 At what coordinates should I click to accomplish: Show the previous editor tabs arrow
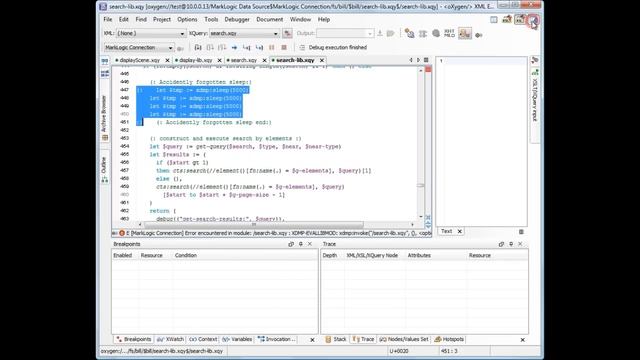(411, 60)
